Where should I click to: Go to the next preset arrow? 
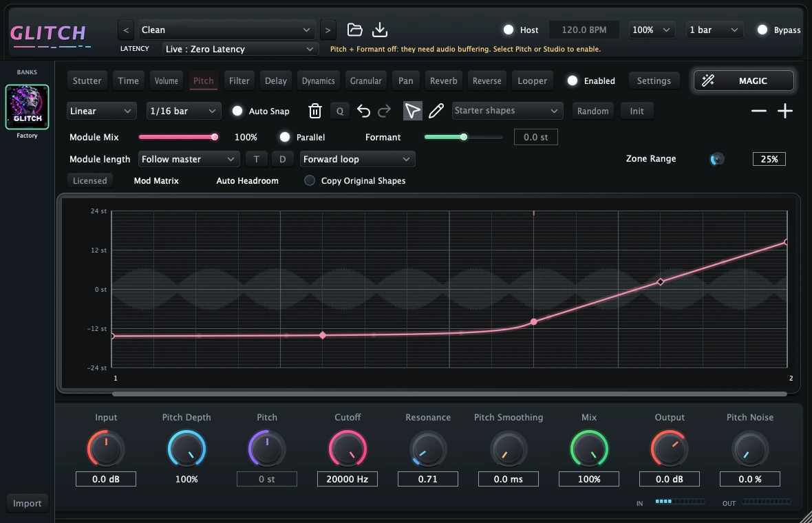[x=328, y=30]
